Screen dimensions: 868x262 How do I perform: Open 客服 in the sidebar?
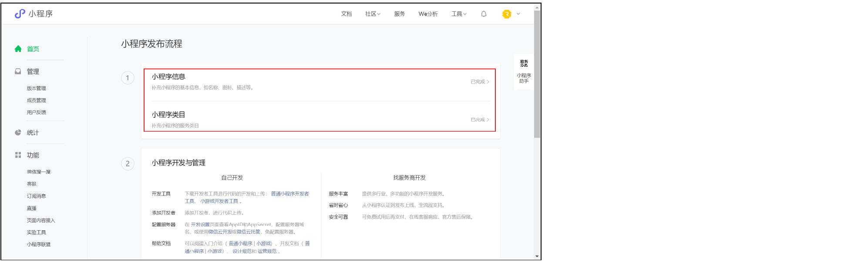click(32, 184)
